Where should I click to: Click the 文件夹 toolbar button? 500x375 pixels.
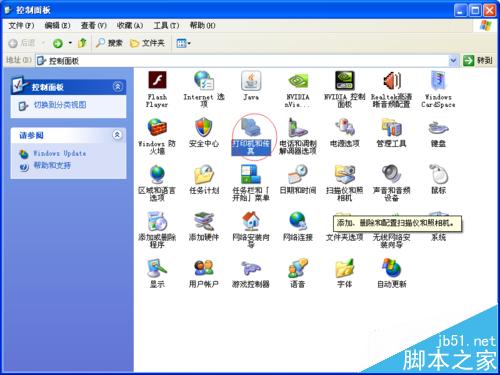(147, 43)
